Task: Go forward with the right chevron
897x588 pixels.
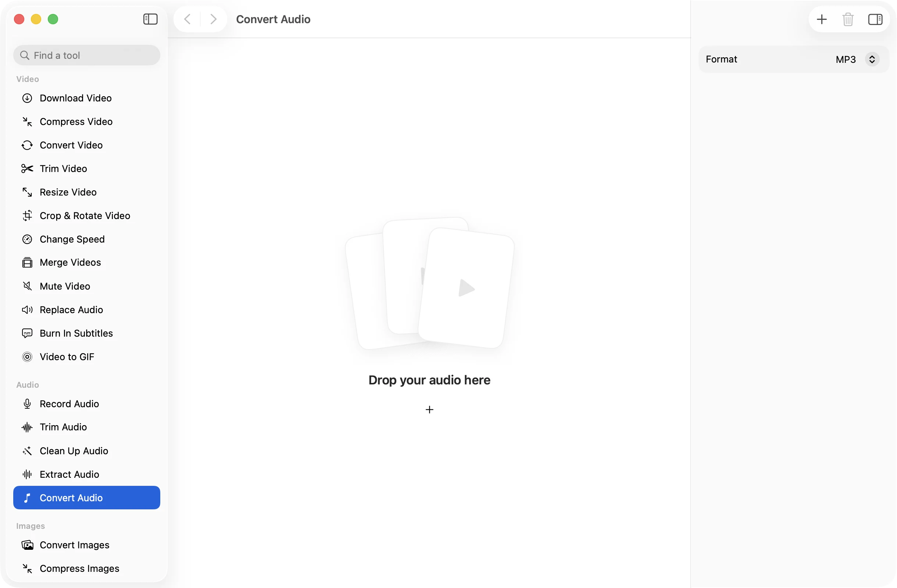Action: coord(213,19)
